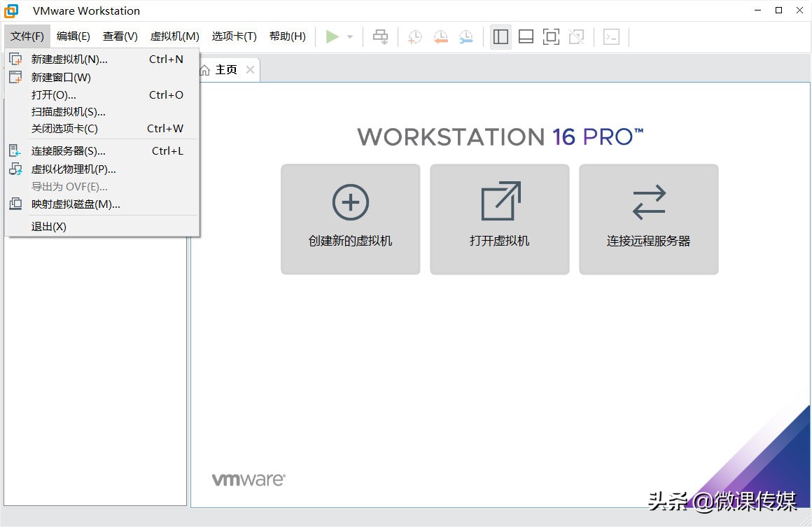This screenshot has width=812, height=527.
Task: Click the open-arrow icon above 打开虚拟机
Action: [500, 201]
